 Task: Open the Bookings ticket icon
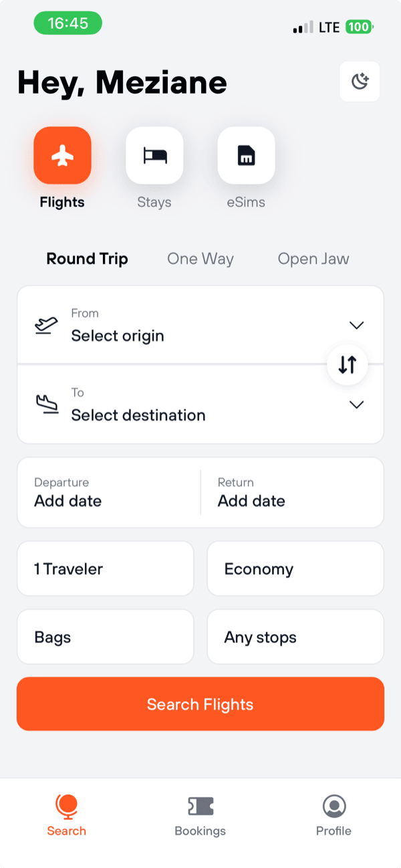point(200,806)
